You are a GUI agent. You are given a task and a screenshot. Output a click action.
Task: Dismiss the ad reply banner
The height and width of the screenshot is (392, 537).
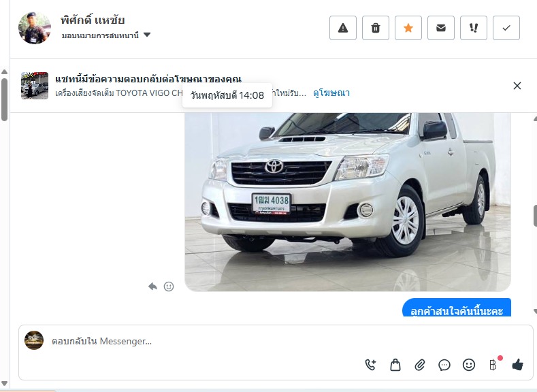point(517,86)
